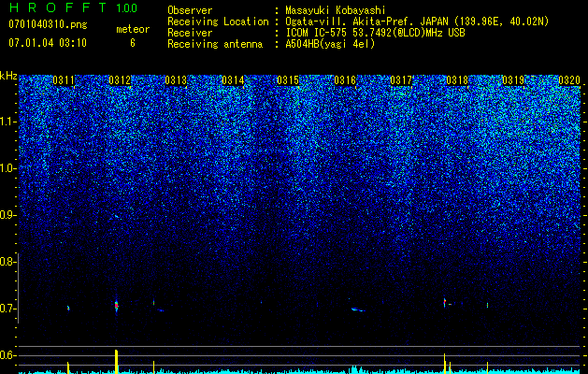Click the 0314 time marker
Viewport: 588px width, 374px height.
233,80
